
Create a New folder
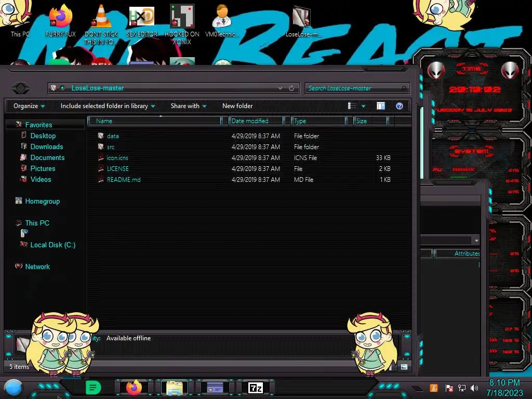coord(237,106)
